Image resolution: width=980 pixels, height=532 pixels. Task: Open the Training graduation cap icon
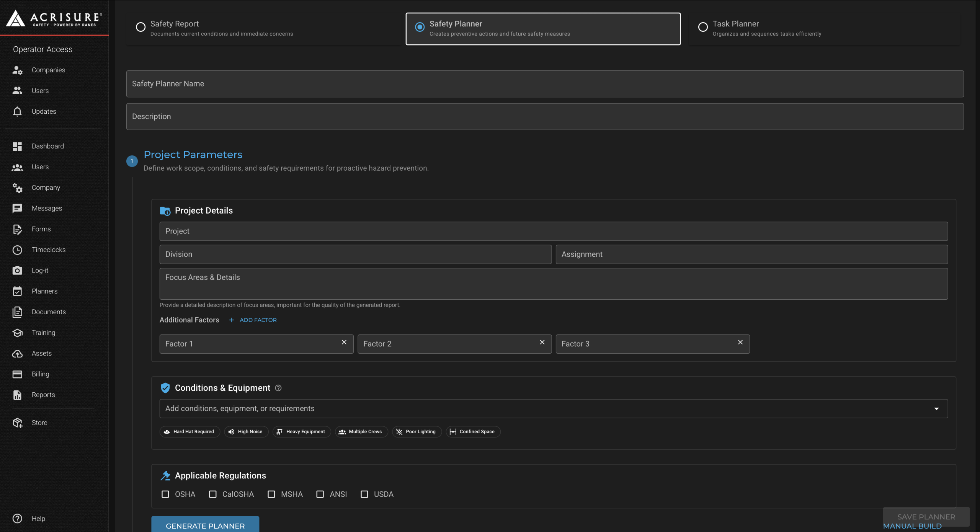[x=17, y=333]
